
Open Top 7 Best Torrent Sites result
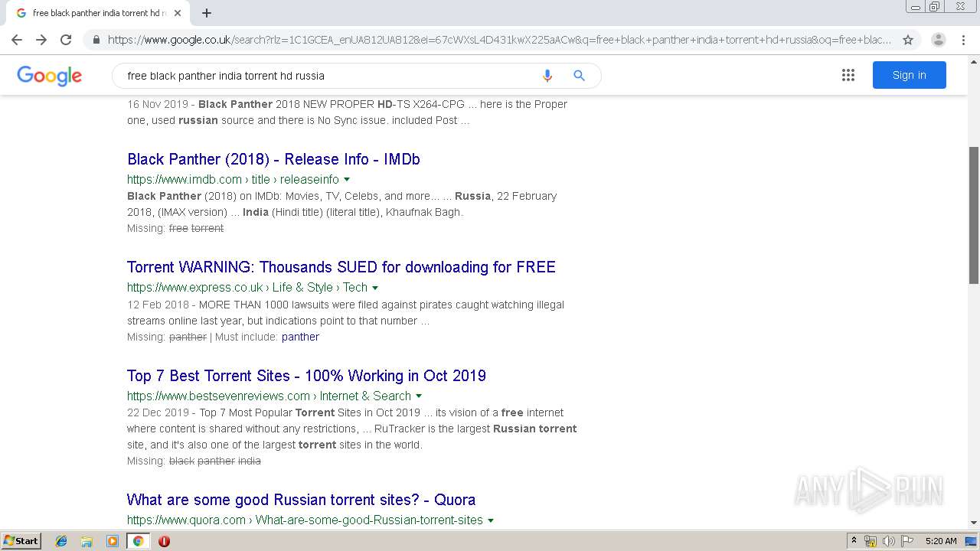[x=306, y=376]
